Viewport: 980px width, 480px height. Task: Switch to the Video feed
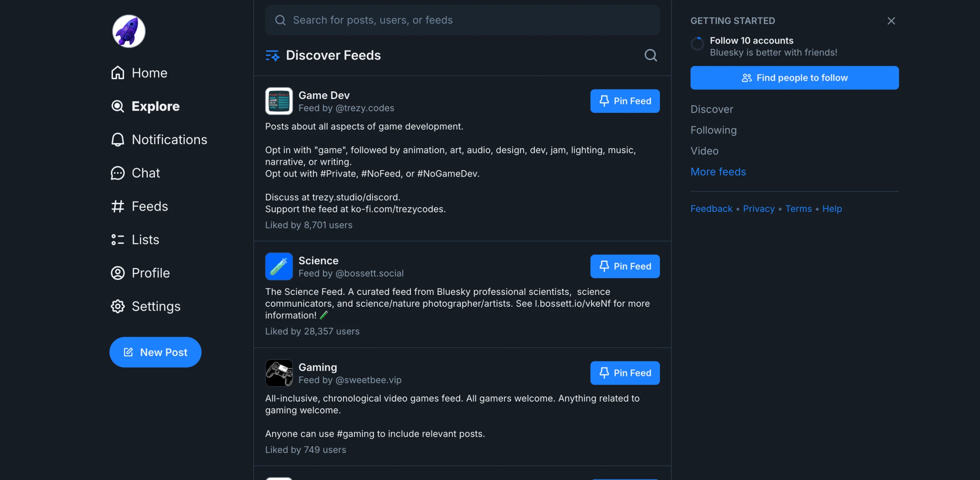coord(704,151)
